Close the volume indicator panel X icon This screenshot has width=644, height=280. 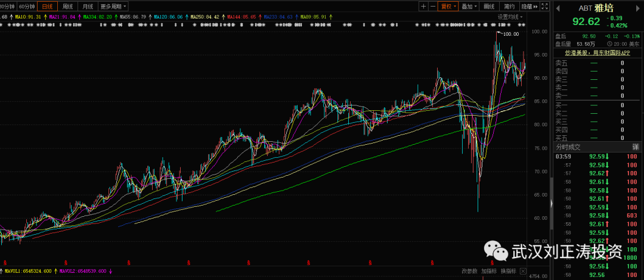tap(523, 272)
